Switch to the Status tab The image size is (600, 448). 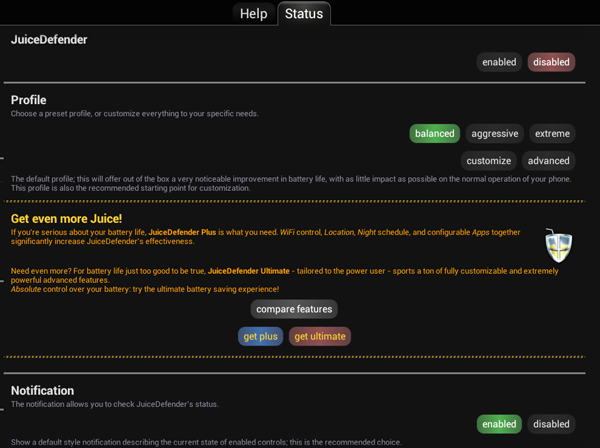tap(304, 14)
